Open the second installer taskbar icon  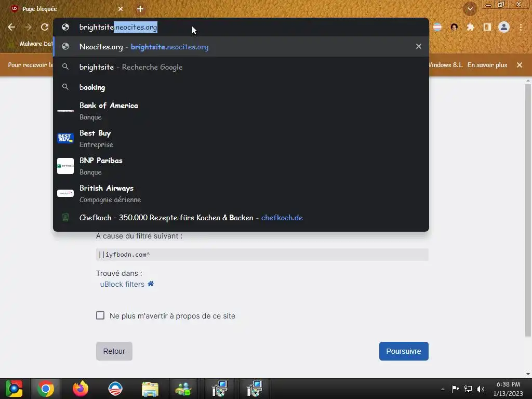click(x=255, y=389)
